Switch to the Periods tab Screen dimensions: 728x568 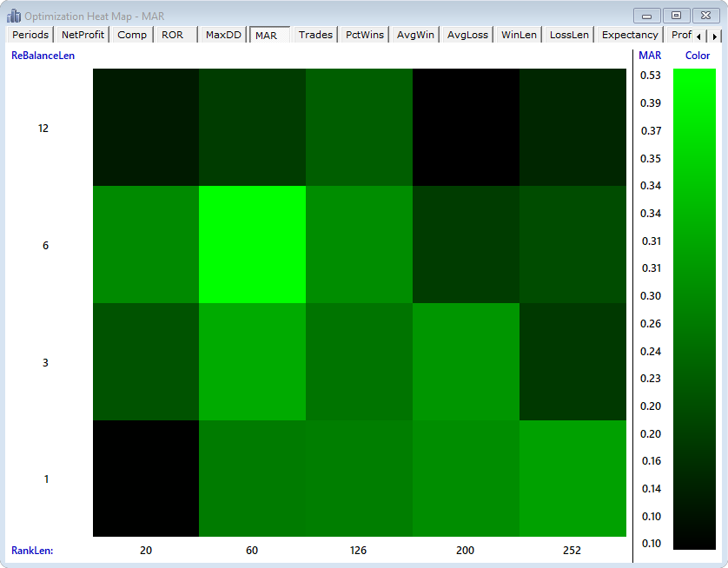click(30, 35)
